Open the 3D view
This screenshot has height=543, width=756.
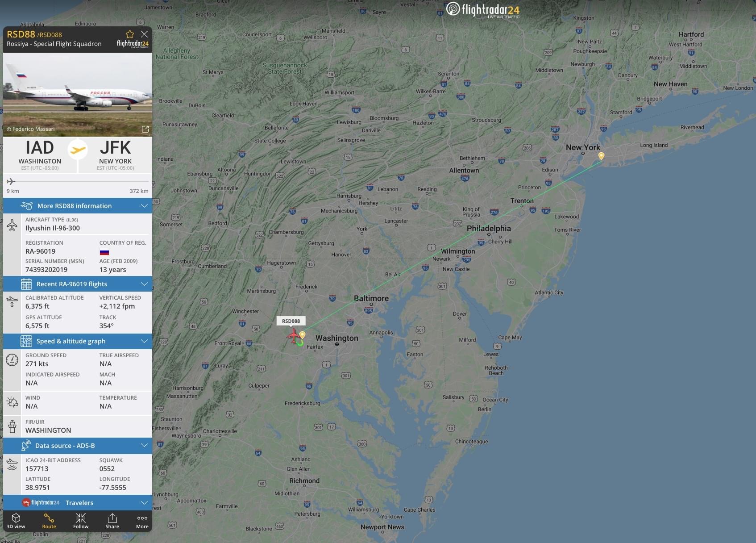16,521
